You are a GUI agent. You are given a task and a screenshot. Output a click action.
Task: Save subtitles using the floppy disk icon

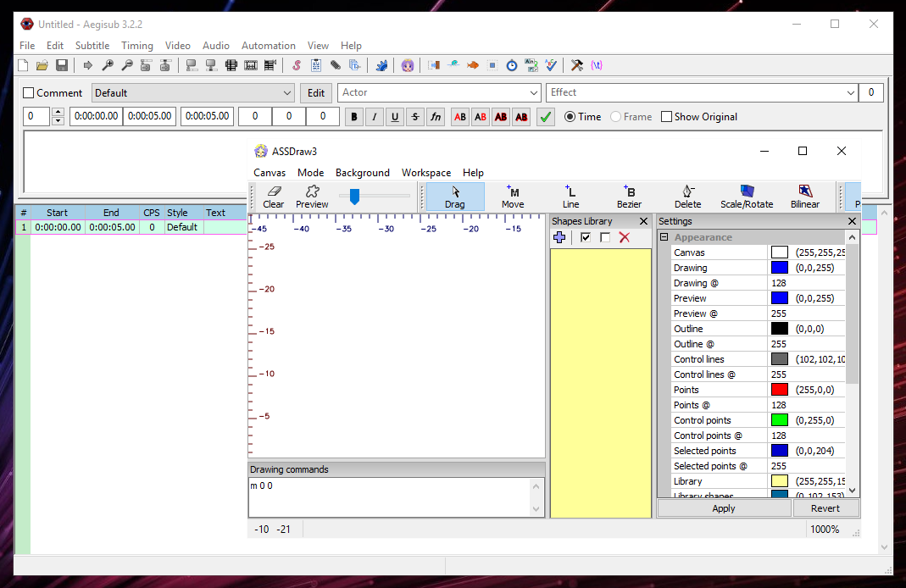[62, 65]
